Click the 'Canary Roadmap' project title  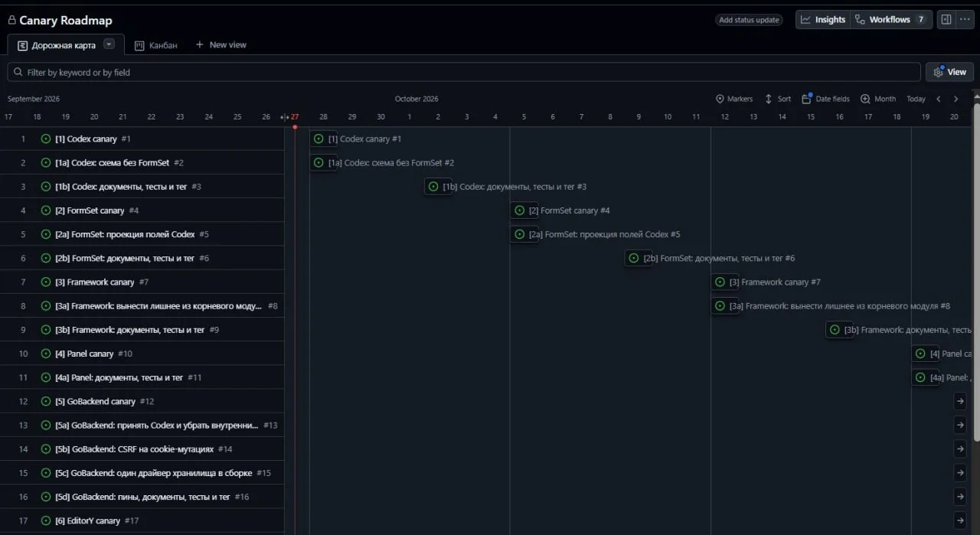point(66,21)
